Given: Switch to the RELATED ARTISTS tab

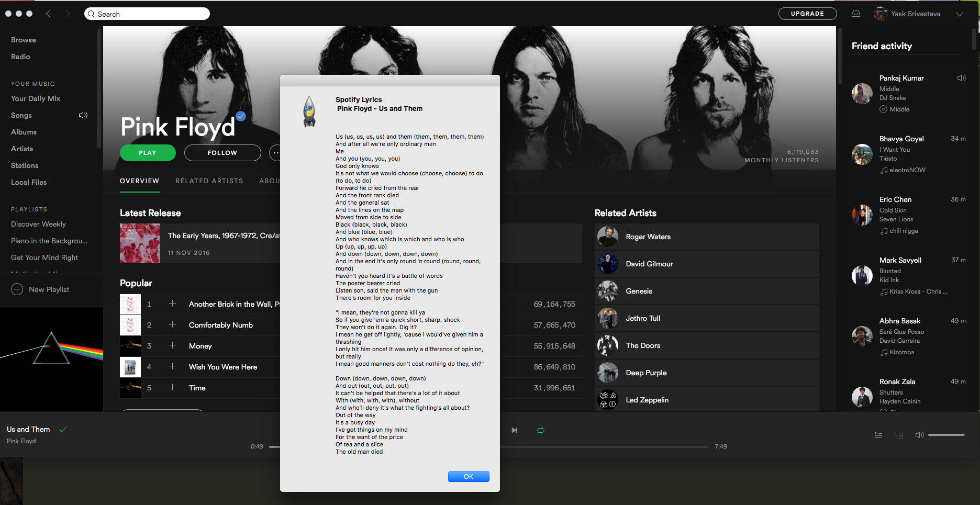Looking at the screenshot, I should pyautogui.click(x=209, y=181).
